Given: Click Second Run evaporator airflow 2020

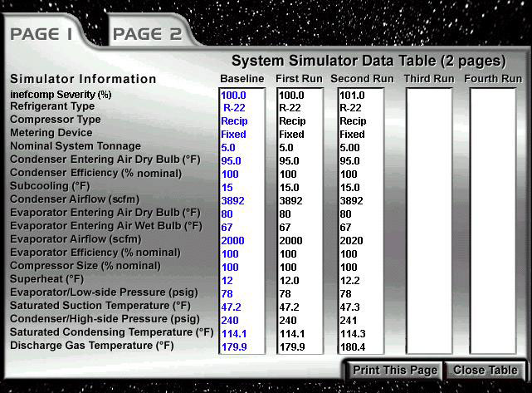Looking at the screenshot, I should 352,241.
